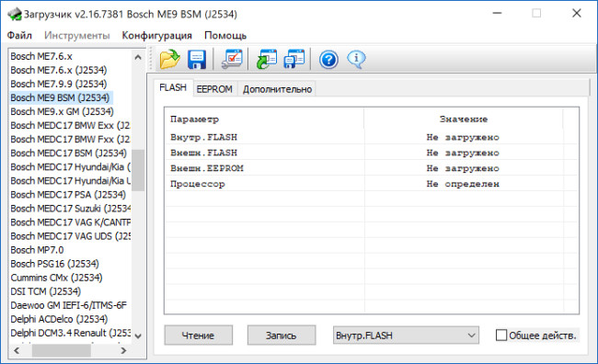Select Bosch MEDC17 VAG UDS module

coord(70,236)
